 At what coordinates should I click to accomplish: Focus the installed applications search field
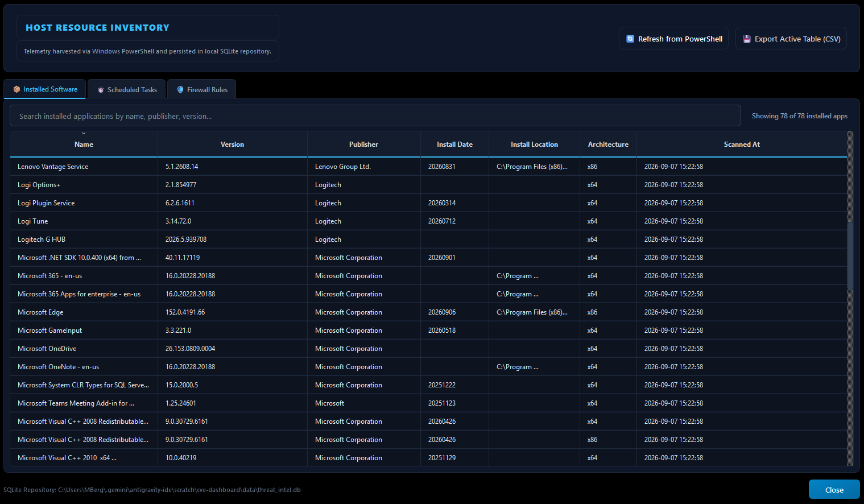[x=375, y=116]
